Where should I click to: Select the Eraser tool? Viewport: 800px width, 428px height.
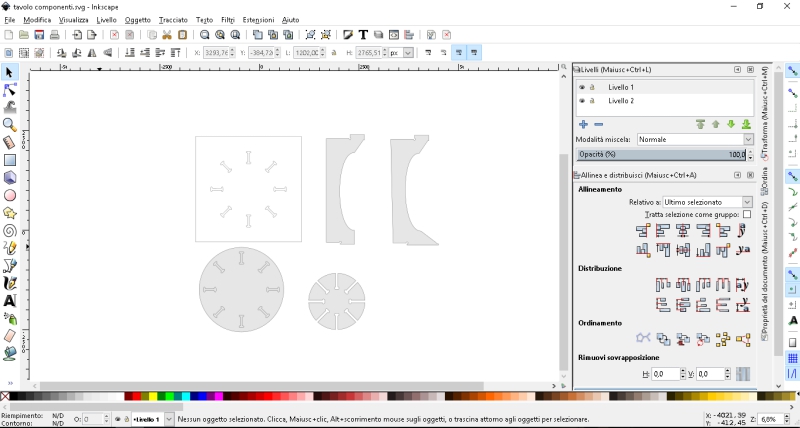pyautogui.click(x=9, y=336)
